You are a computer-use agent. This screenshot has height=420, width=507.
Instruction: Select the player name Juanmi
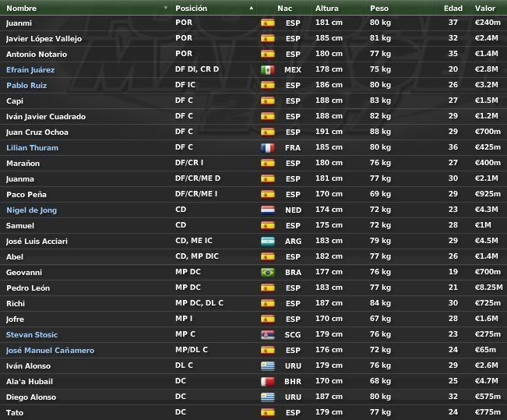pos(19,23)
